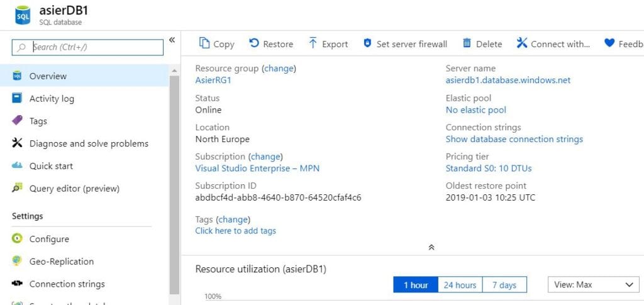644x305 pixels.
Task: Click the Restore toolbar button
Action: (x=271, y=43)
